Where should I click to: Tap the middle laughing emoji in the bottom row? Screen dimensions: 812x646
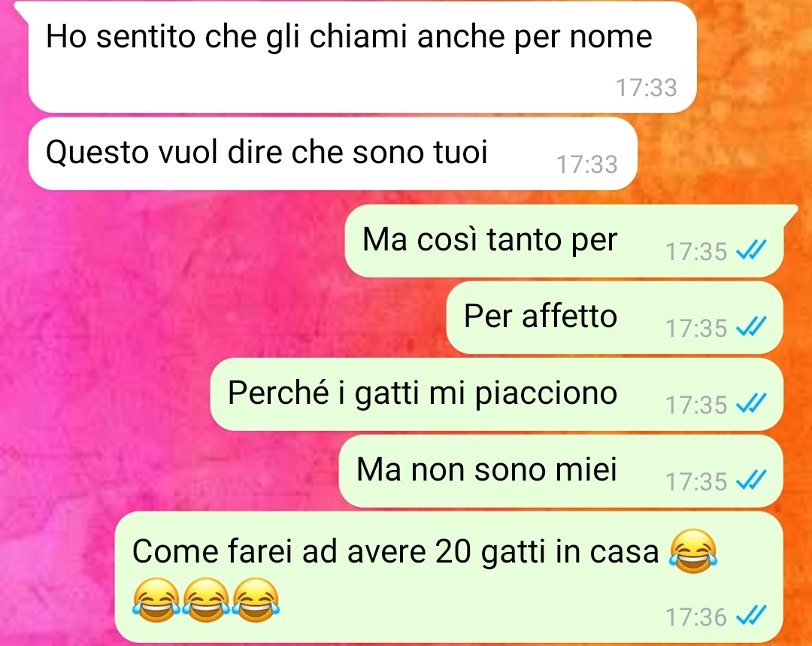coord(206,600)
